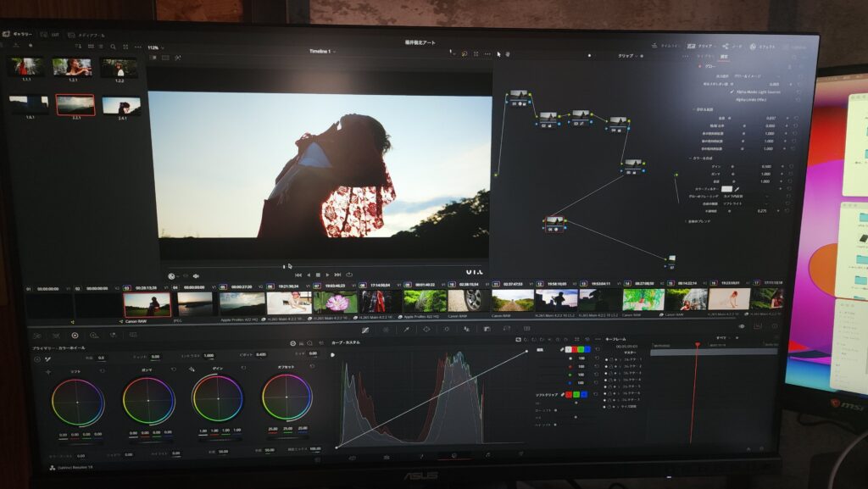Stop viewer playback
Image resolution: width=868 pixels, height=489 pixels.
tap(318, 275)
